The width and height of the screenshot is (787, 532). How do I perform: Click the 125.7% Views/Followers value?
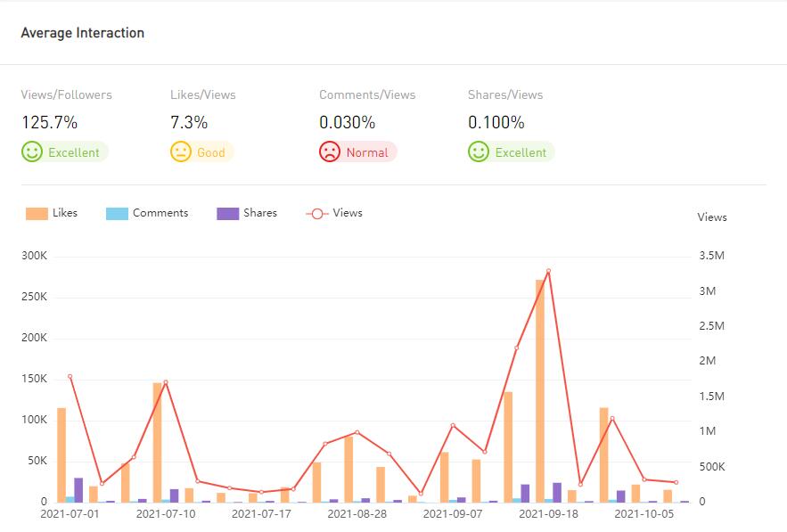point(49,123)
